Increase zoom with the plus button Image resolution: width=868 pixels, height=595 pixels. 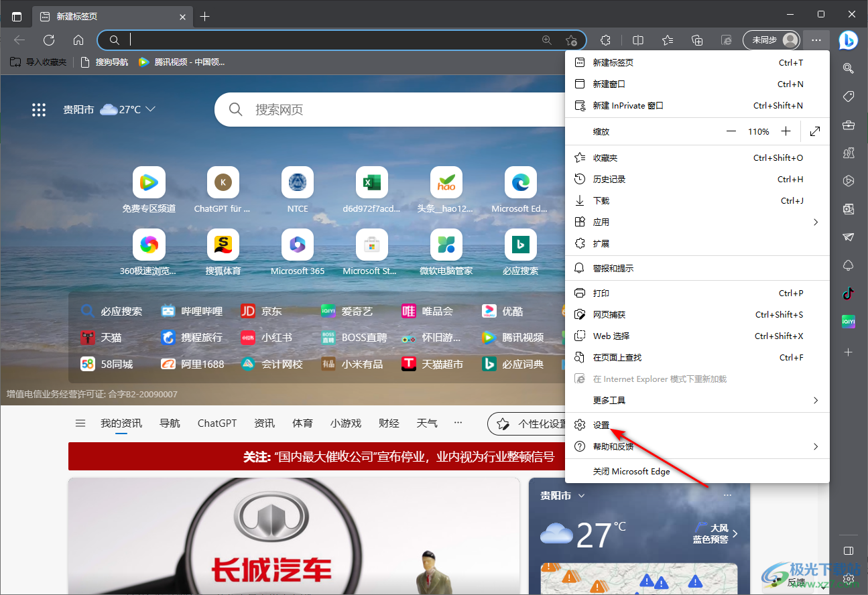tap(786, 131)
